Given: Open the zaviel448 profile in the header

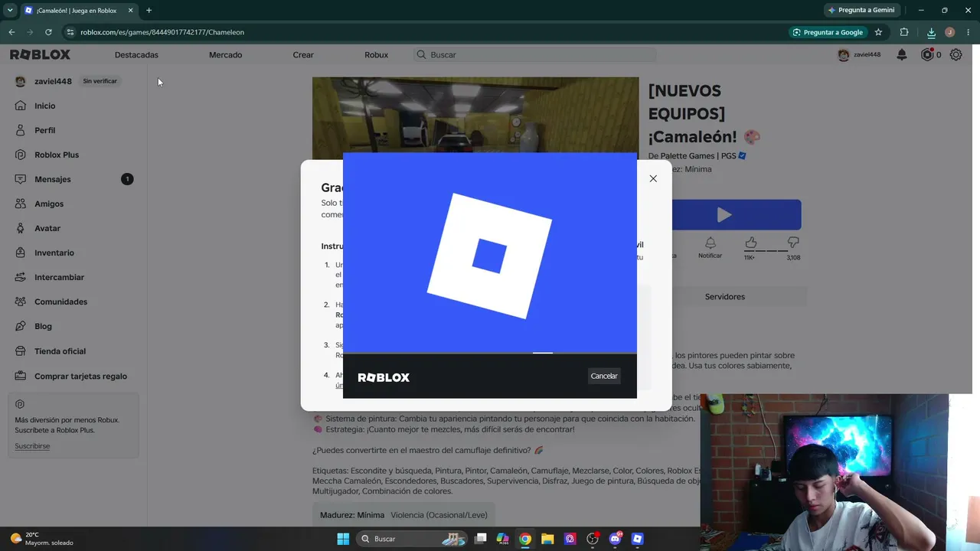Looking at the screenshot, I should pyautogui.click(x=859, y=55).
